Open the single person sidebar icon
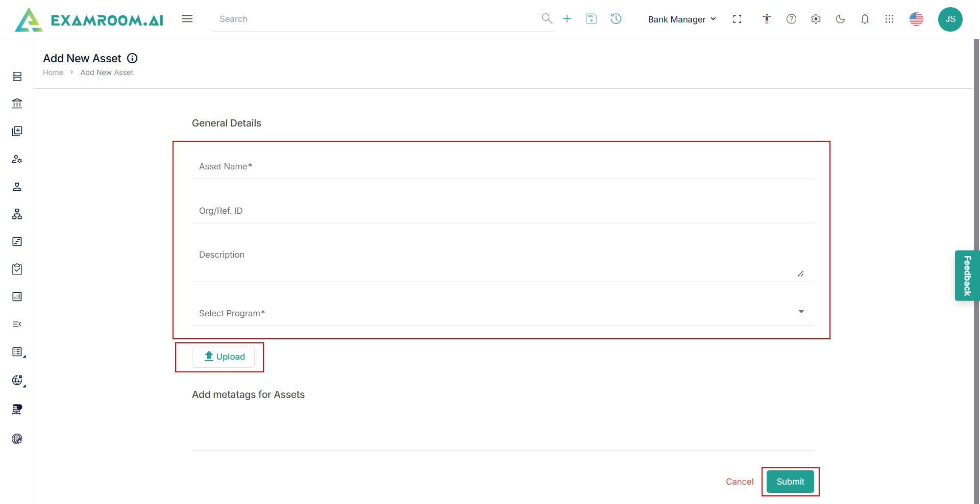980x504 pixels. (x=17, y=187)
